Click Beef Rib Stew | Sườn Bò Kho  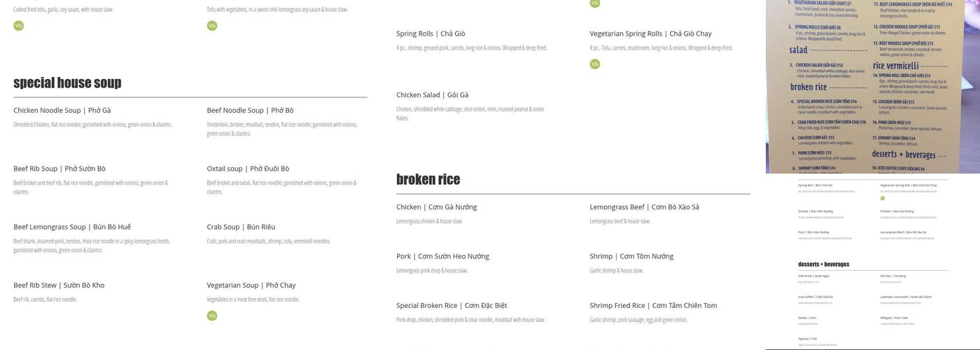pyautogui.click(x=59, y=285)
